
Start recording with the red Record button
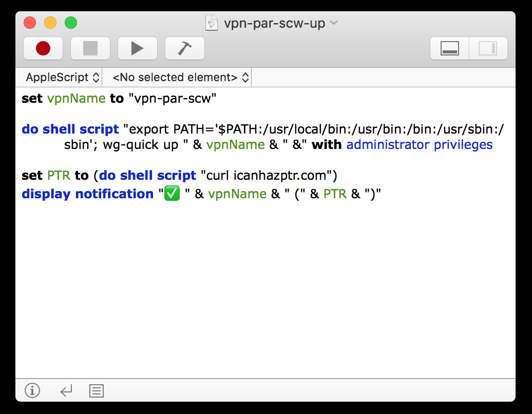click(43, 48)
